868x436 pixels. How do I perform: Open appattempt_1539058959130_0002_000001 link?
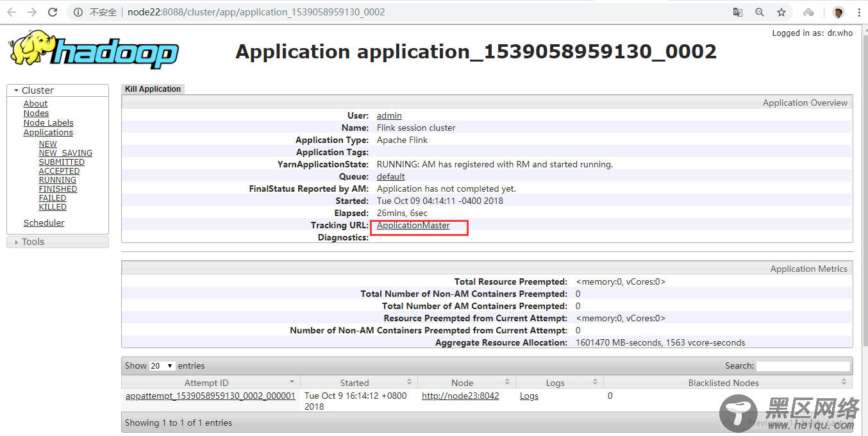[x=210, y=396]
